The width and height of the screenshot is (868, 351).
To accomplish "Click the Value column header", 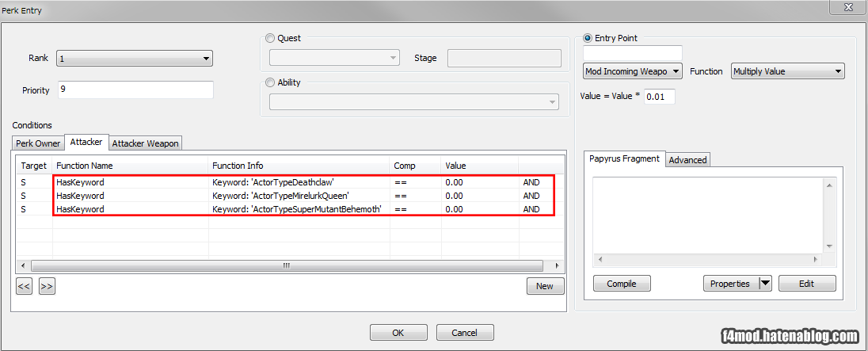I will point(479,166).
